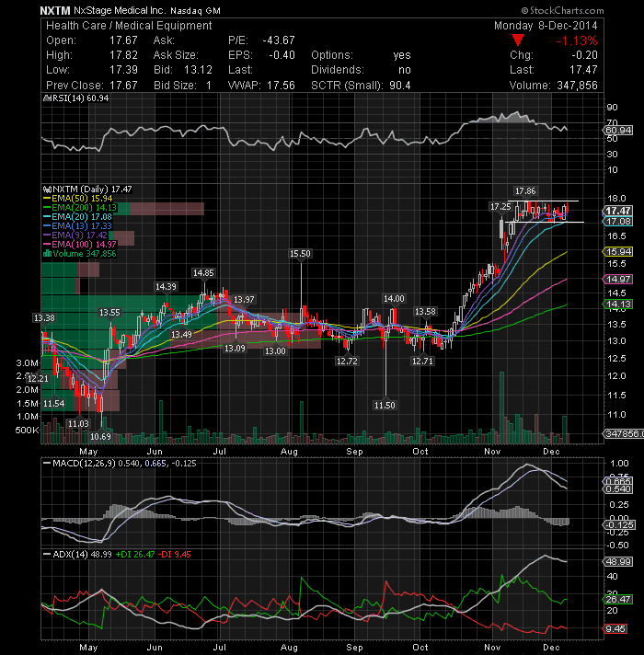Click the 10.69 May low price annotation
This screenshot has width=644, height=655.
pyautogui.click(x=100, y=437)
